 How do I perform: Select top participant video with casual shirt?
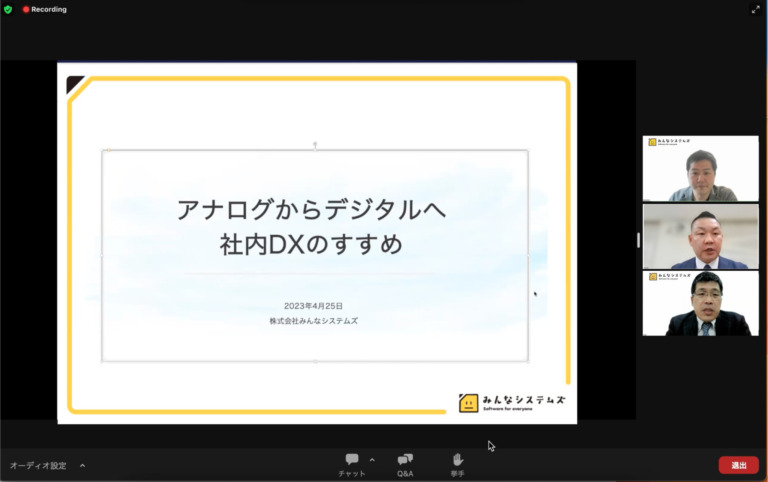point(700,169)
